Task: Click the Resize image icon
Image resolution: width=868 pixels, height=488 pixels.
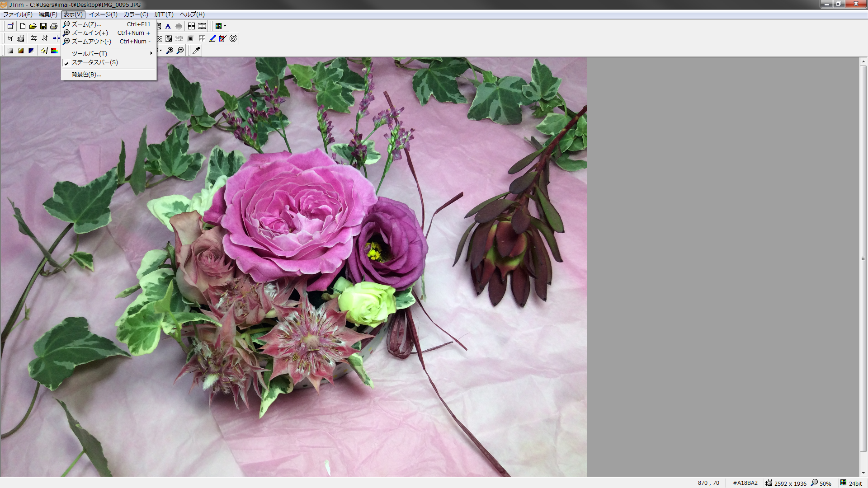Action: click(x=21, y=38)
